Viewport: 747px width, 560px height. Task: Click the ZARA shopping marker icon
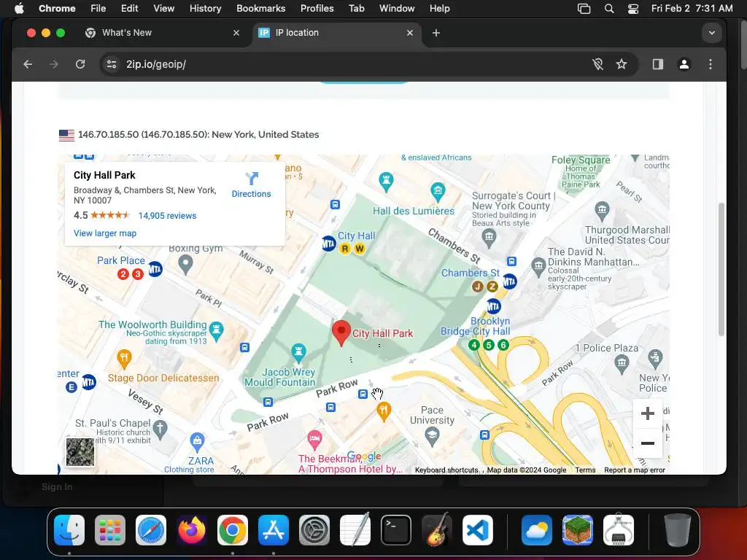197,443
